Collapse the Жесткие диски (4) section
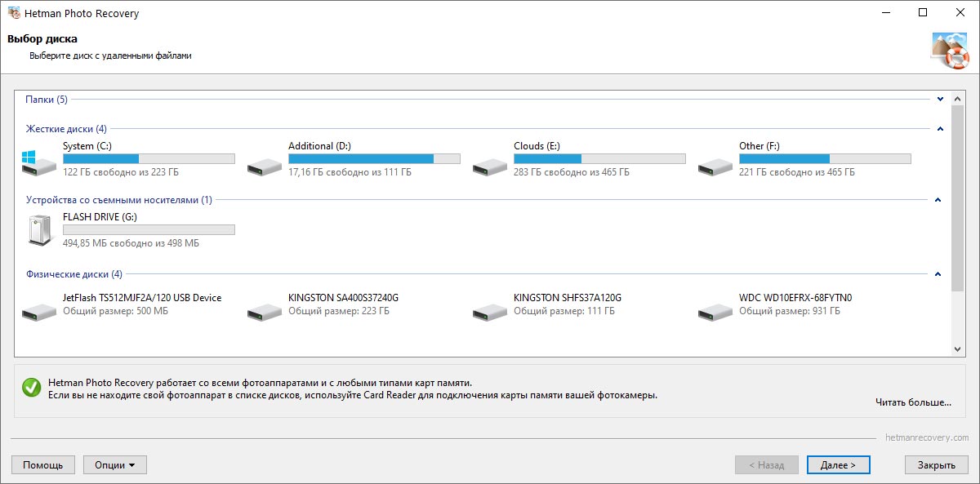980x484 pixels. [x=940, y=129]
